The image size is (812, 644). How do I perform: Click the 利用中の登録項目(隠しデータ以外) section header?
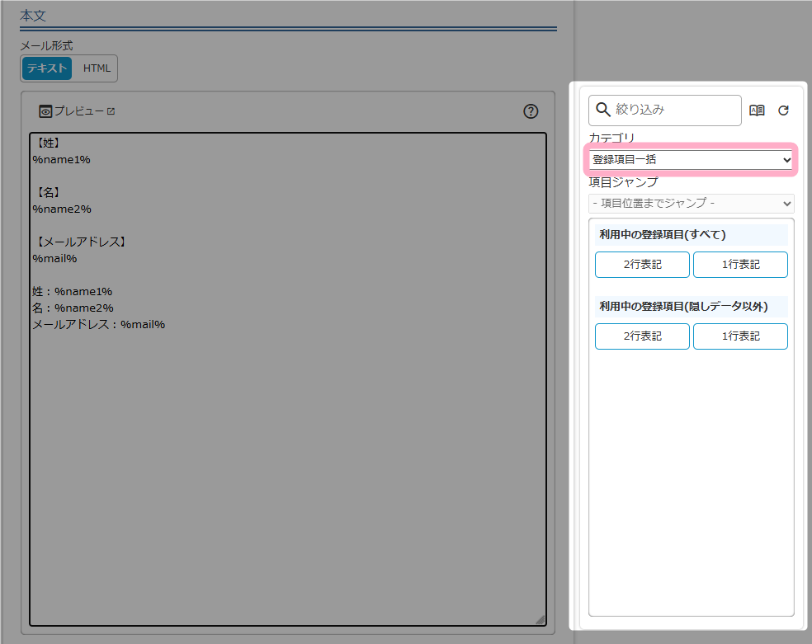pos(683,307)
